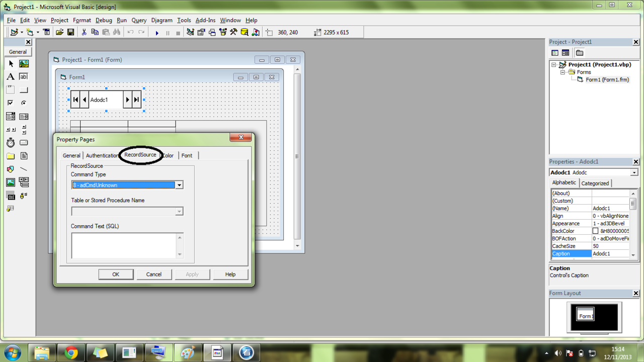Click the Adodc1 move-last button
Image resolution: width=644 pixels, height=362 pixels.
tap(136, 100)
